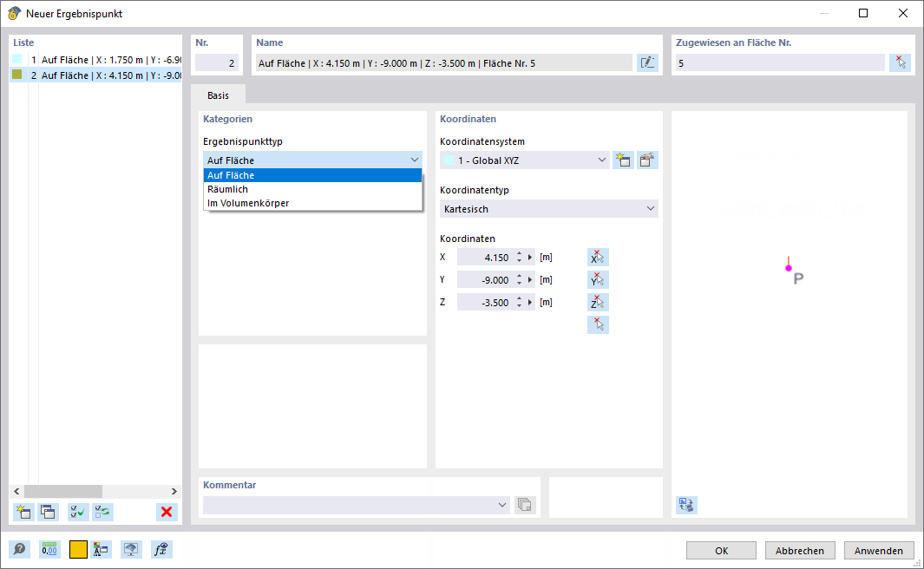Pick point graphically icon below Z picker

pos(598,324)
